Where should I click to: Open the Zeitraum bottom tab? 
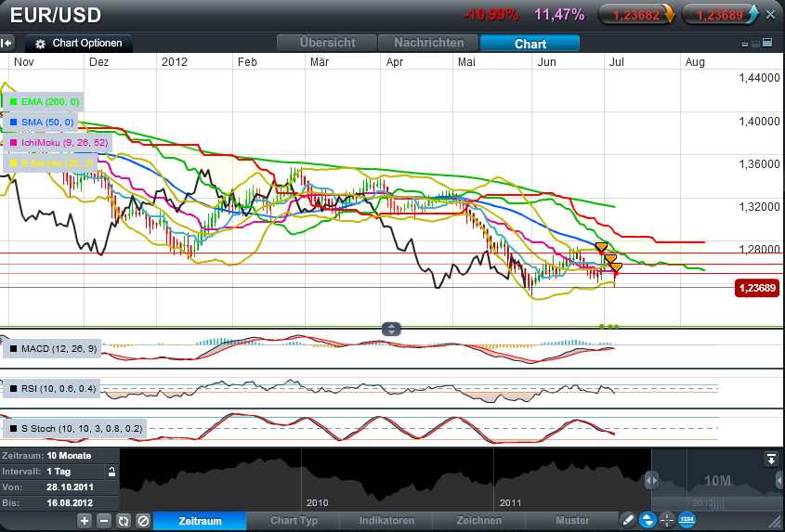(x=200, y=521)
